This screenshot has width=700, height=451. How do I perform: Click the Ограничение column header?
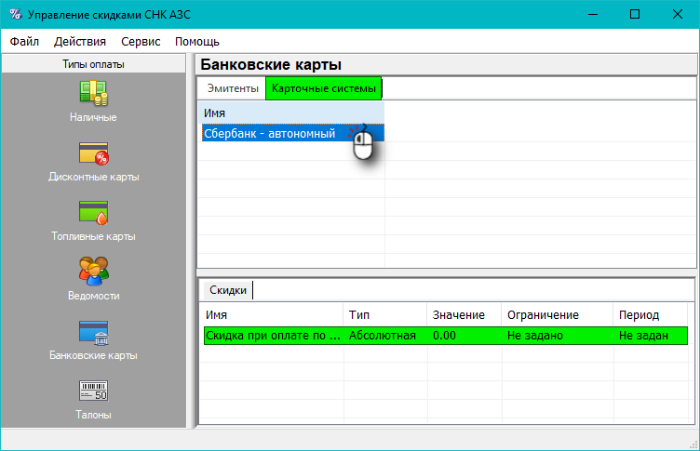543,315
